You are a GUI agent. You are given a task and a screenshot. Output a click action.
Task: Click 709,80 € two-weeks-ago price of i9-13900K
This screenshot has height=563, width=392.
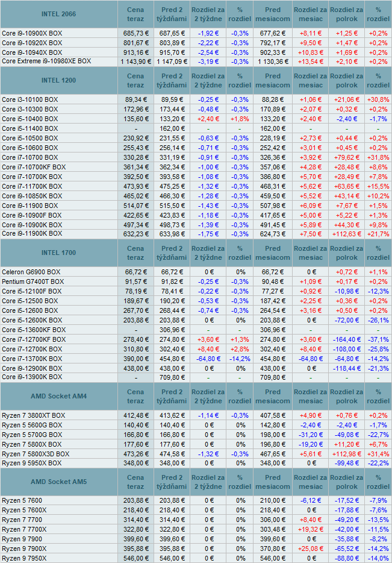pyautogui.click(x=172, y=378)
